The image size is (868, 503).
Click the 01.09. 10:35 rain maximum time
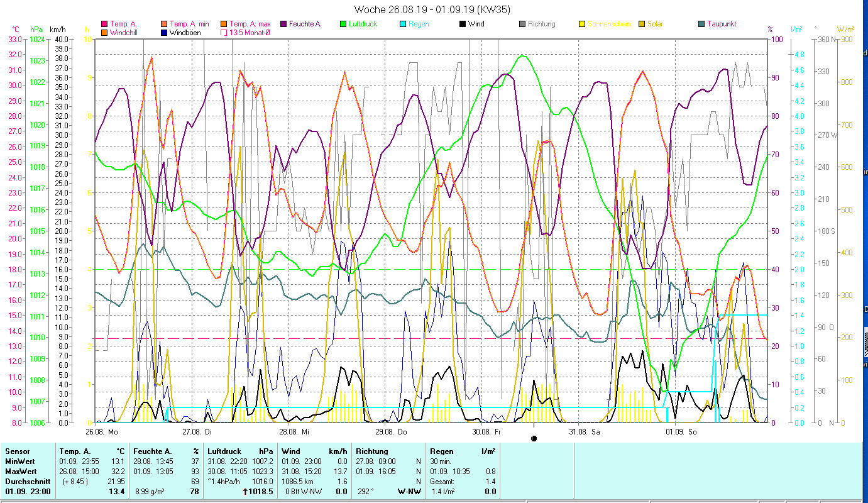pos(449,472)
